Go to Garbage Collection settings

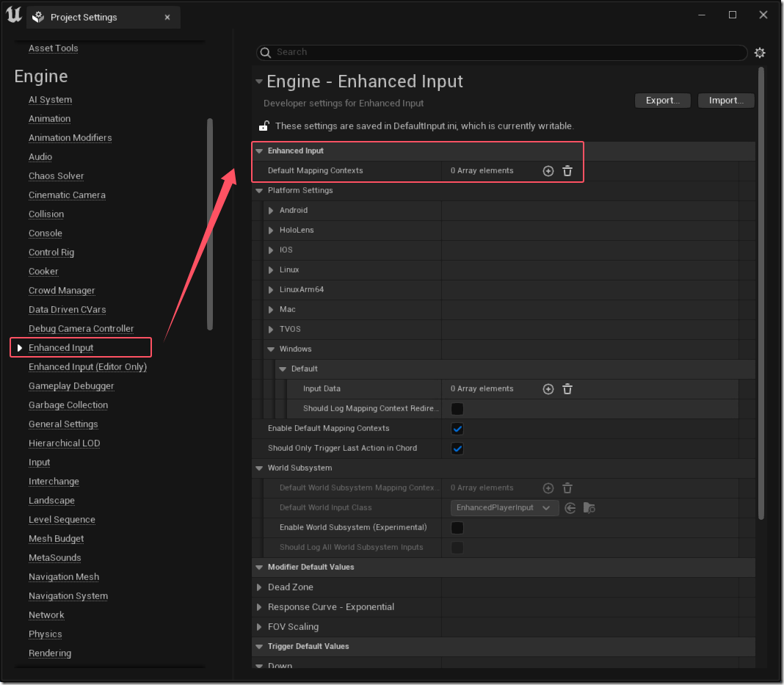[x=68, y=405]
